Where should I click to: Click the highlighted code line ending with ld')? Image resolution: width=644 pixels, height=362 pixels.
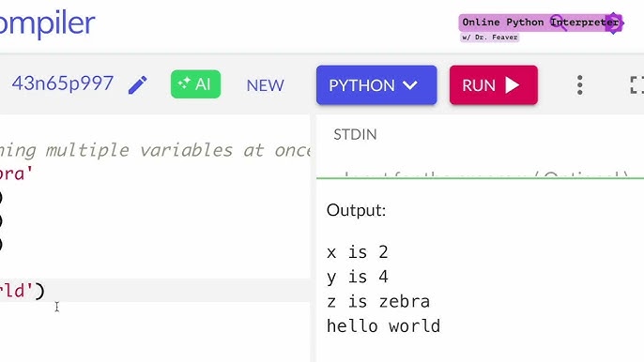click(155, 290)
